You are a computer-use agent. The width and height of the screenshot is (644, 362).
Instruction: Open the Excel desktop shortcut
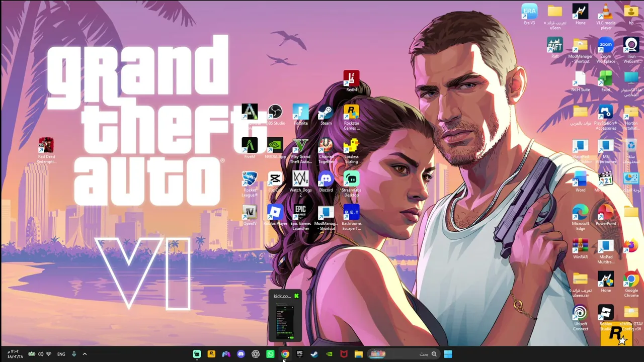point(606,82)
